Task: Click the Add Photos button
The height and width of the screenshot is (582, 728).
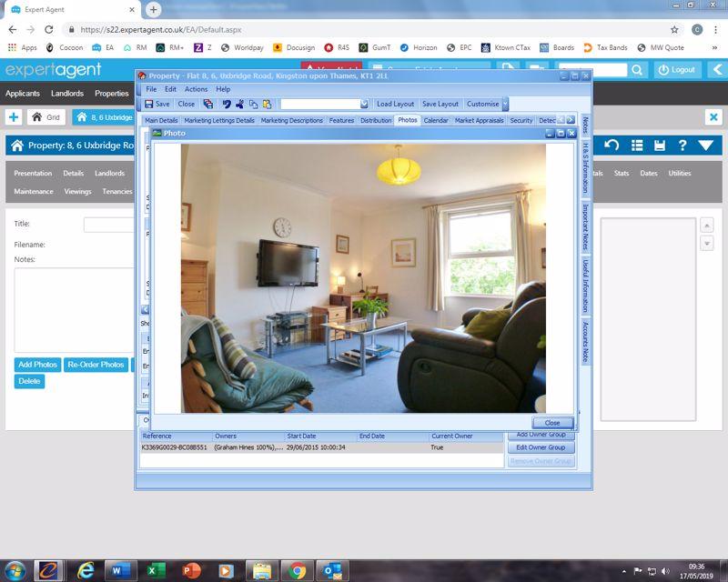Action: point(37,365)
